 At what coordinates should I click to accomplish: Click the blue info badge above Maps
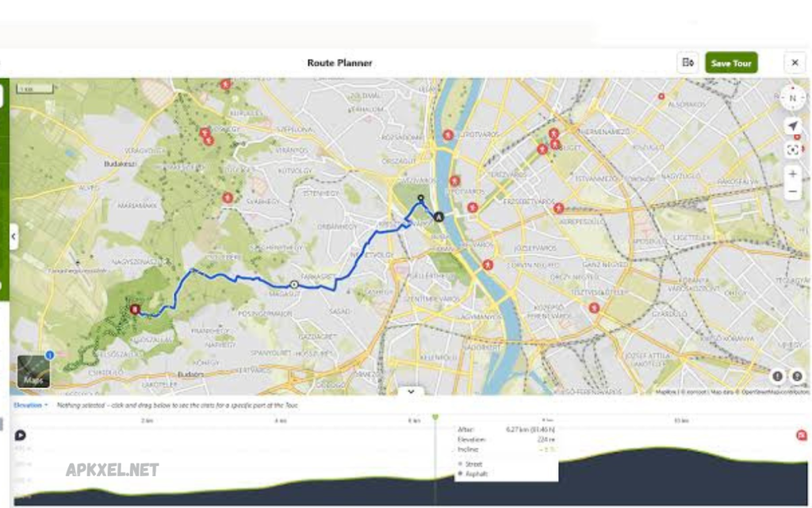pos(50,355)
